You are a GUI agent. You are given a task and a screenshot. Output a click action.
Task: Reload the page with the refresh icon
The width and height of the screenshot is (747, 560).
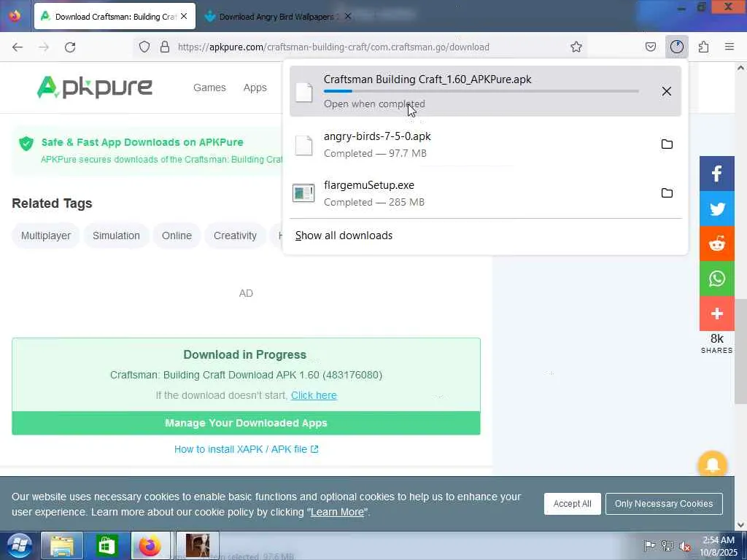tap(70, 47)
